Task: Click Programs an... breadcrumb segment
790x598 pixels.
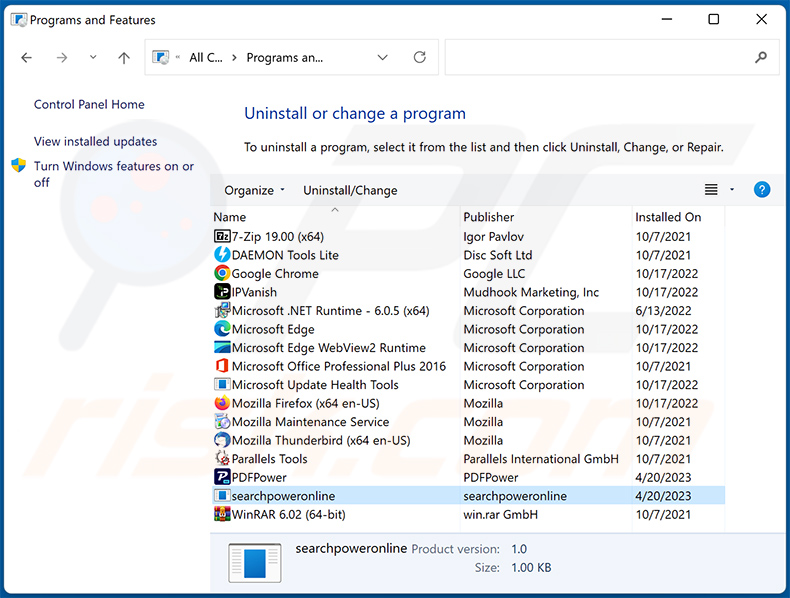Action: [285, 58]
